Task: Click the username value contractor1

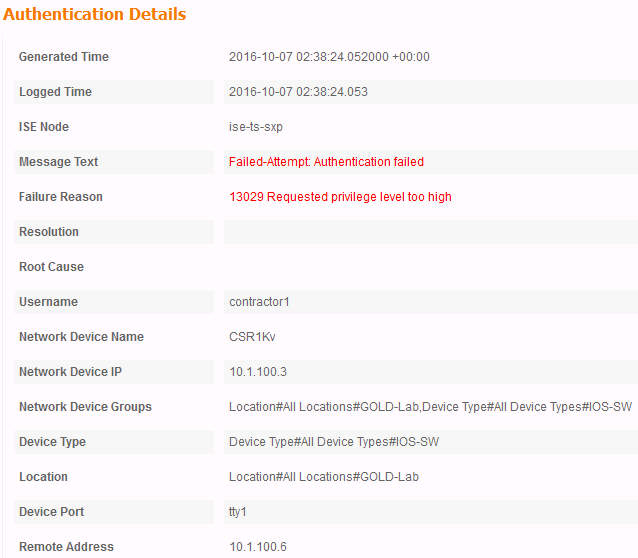Action: [259, 302]
